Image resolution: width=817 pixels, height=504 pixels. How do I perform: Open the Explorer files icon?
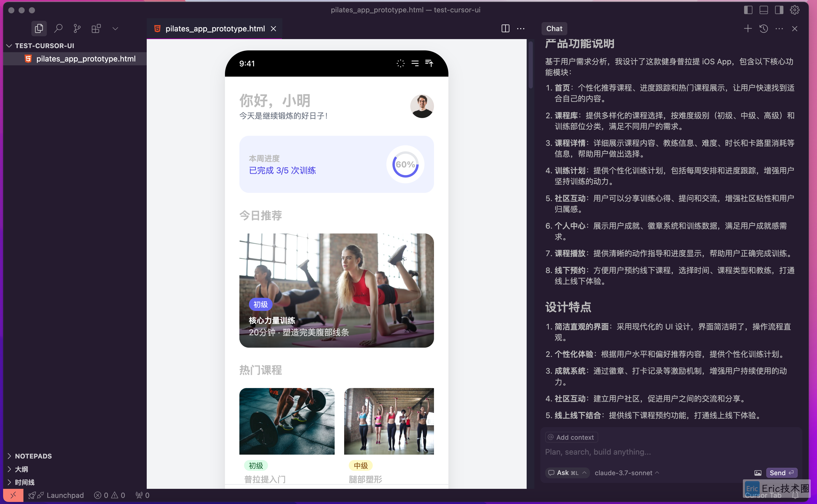[x=39, y=29]
